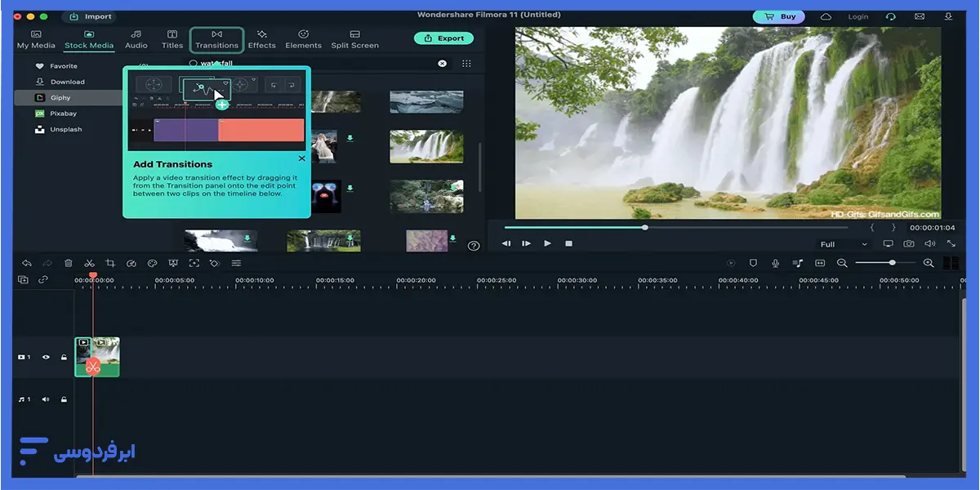This screenshot has width=980, height=490.
Task: Switch to the Effects tab
Action: [x=261, y=39]
